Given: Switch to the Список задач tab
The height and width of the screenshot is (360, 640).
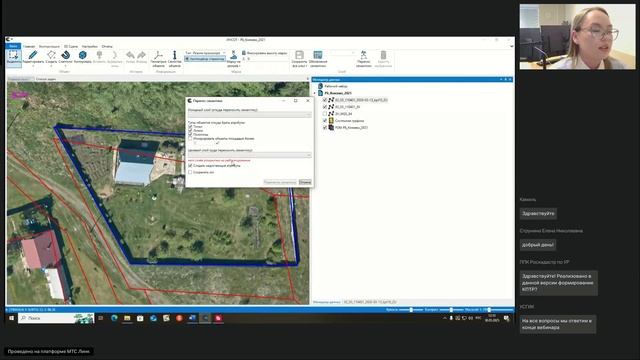Looking at the screenshot, I should coord(46,79).
